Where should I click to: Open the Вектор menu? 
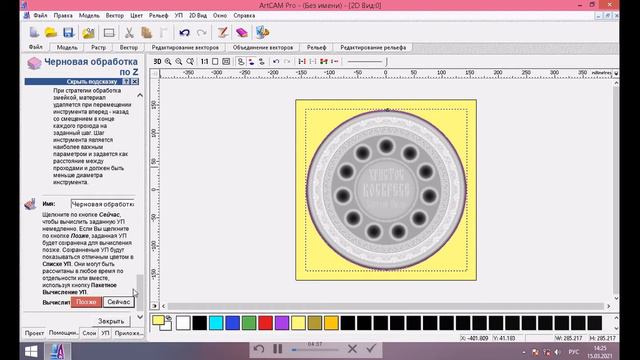115,16
